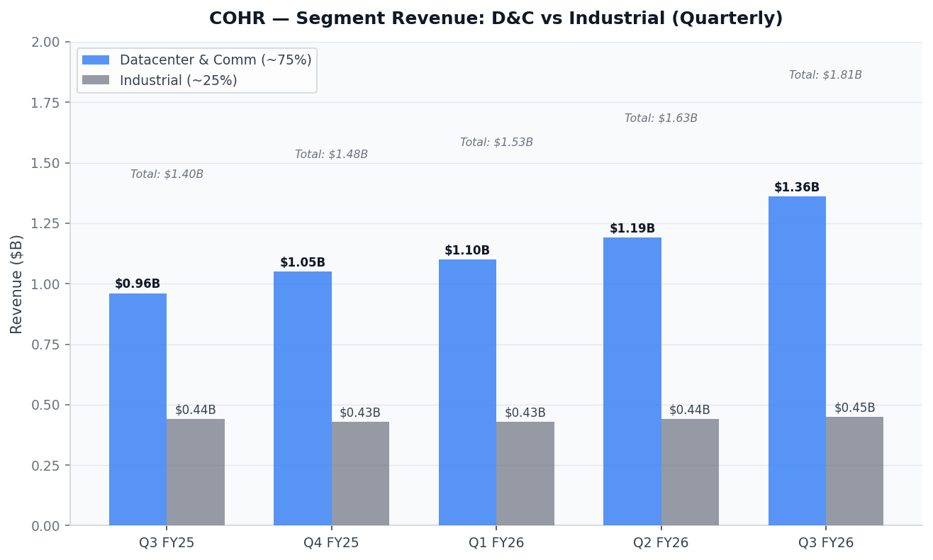Select the gray Q1 FY26 Industrial bar

tap(525, 474)
